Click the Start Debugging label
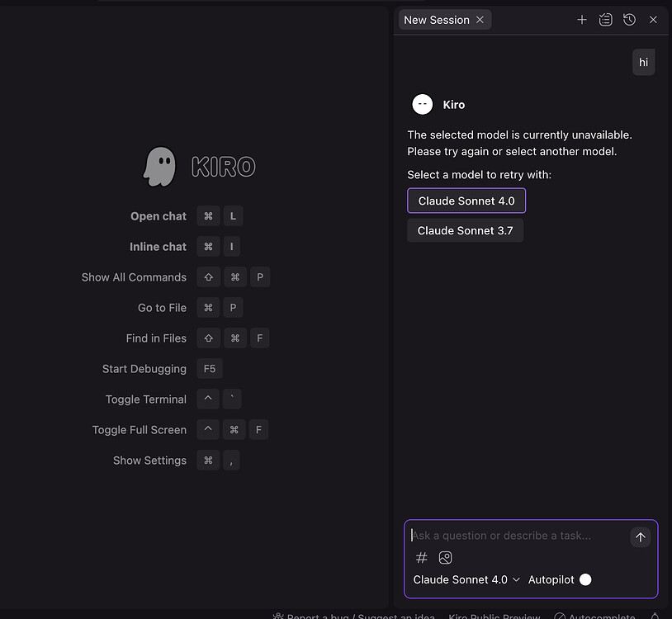 (144, 369)
